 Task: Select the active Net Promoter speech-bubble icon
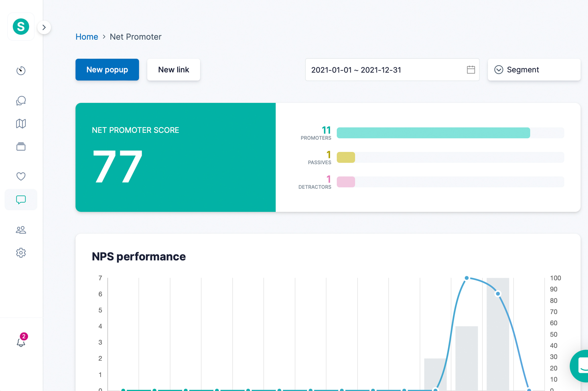(x=21, y=200)
